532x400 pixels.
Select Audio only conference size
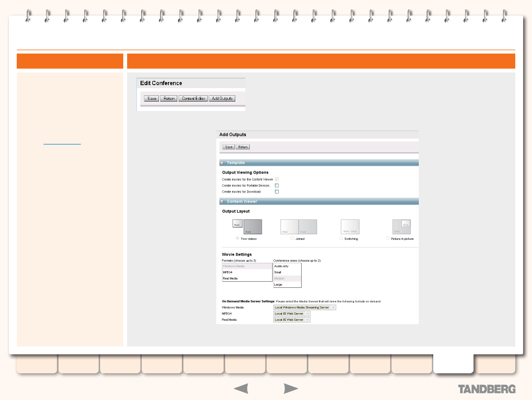[x=287, y=266]
